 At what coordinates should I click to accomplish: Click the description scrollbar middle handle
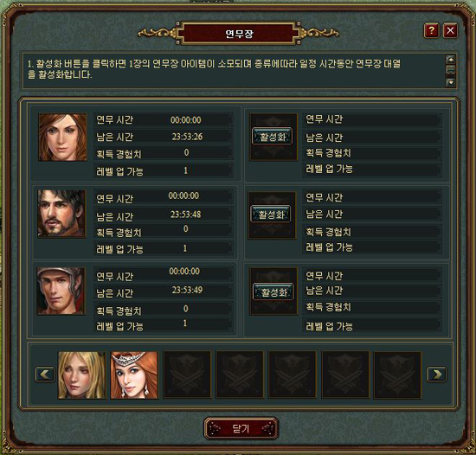click(451, 70)
